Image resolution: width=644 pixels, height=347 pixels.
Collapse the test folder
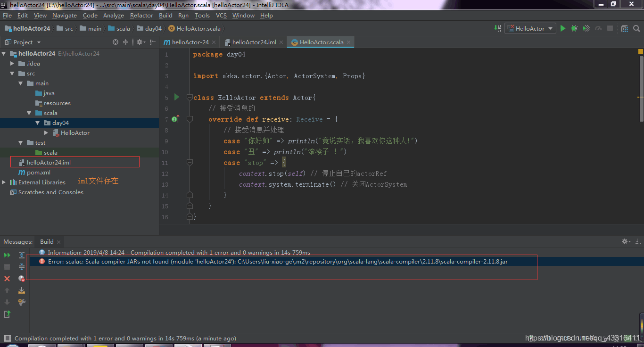pyautogui.click(x=21, y=142)
